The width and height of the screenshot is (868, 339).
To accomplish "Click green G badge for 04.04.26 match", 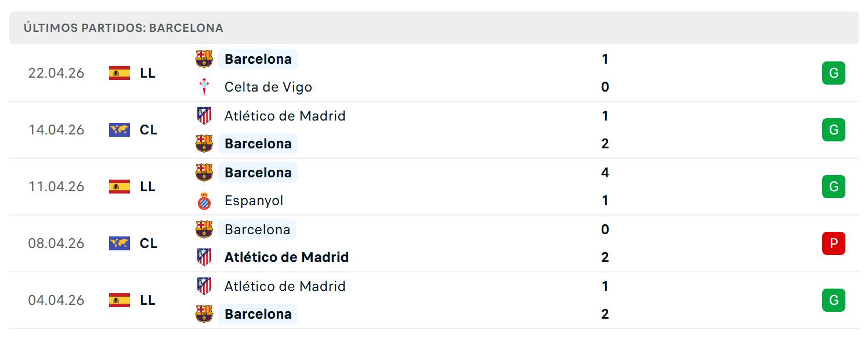I will point(834,300).
